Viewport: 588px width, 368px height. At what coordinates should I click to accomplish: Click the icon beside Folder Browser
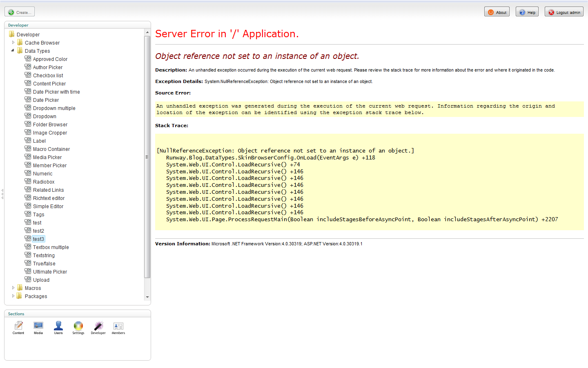point(28,124)
